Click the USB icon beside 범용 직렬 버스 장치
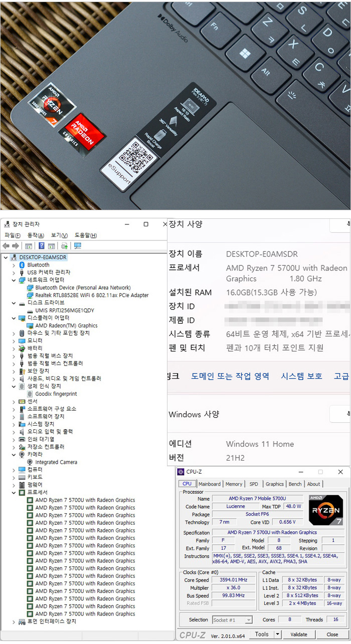 (22, 356)
